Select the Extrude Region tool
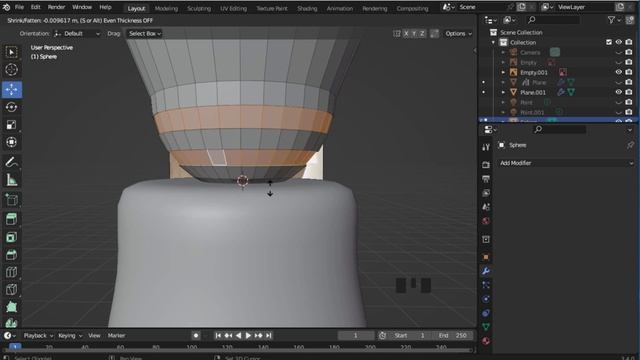Image resolution: width=640 pixels, height=360 pixels. [x=11, y=219]
